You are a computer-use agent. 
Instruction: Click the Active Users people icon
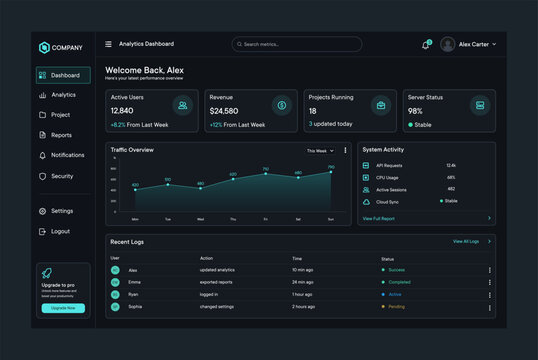click(x=183, y=105)
